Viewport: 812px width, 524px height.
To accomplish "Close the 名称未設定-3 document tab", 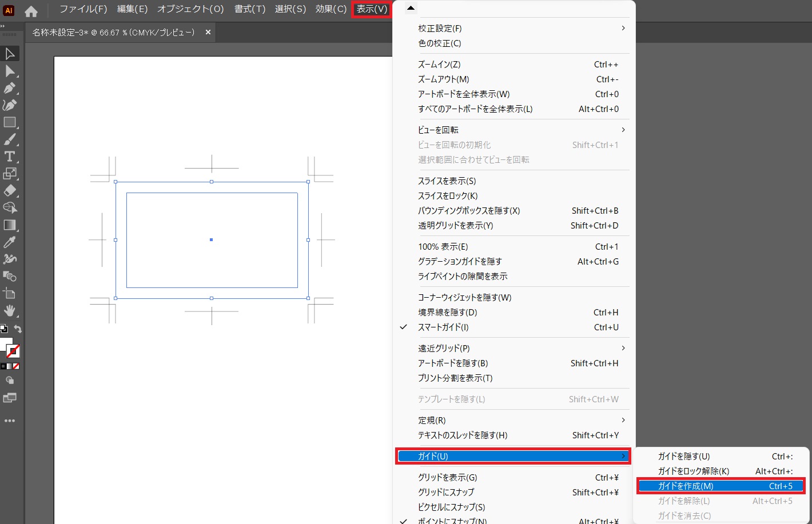I will (208, 33).
